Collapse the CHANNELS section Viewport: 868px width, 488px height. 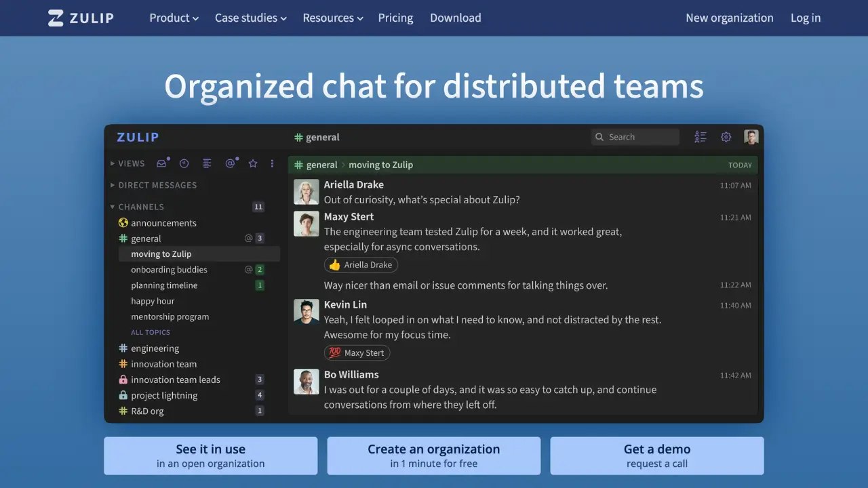tap(137, 207)
